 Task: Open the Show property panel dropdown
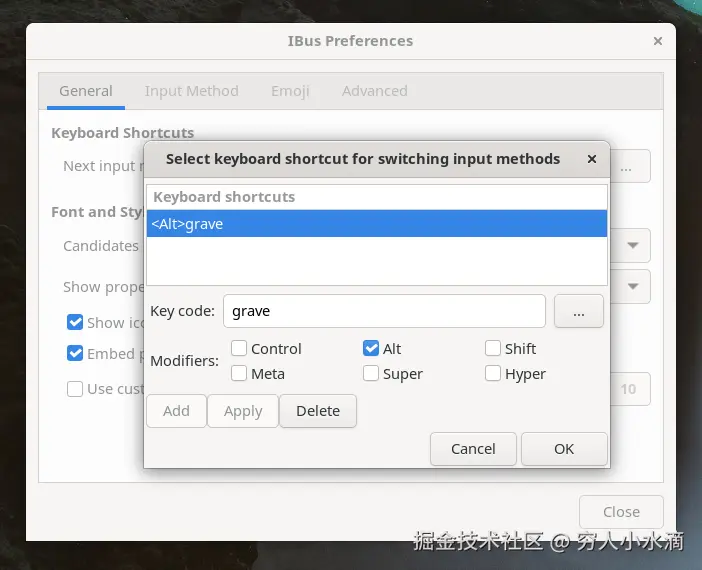[x=631, y=287]
